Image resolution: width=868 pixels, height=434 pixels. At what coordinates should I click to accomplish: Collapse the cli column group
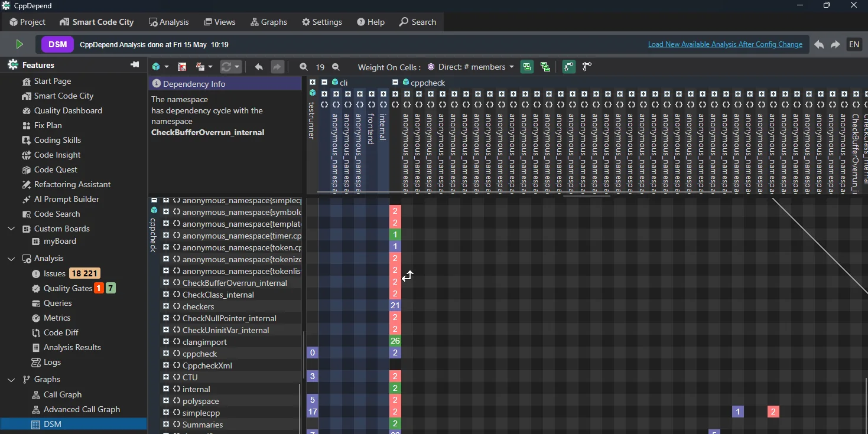click(324, 83)
